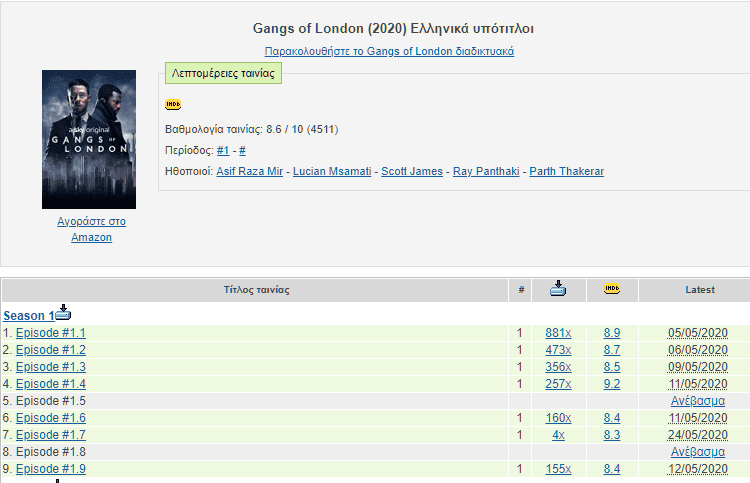Open actor Lucian Msamati
Image resolution: width=750 pixels, height=483 pixels.
click(x=332, y=171)
